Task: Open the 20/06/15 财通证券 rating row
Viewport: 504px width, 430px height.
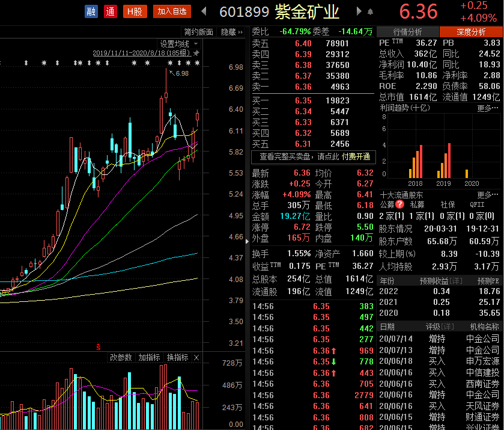Action: click(439, 417)
